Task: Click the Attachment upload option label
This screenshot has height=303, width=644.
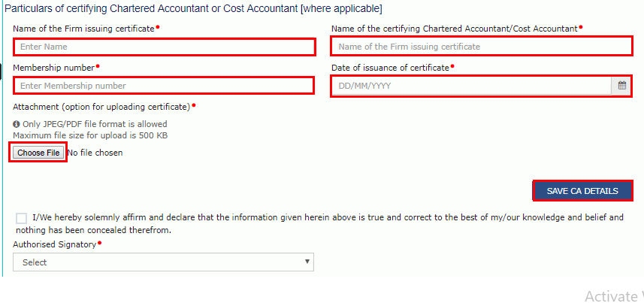Action: pos(101,107)
